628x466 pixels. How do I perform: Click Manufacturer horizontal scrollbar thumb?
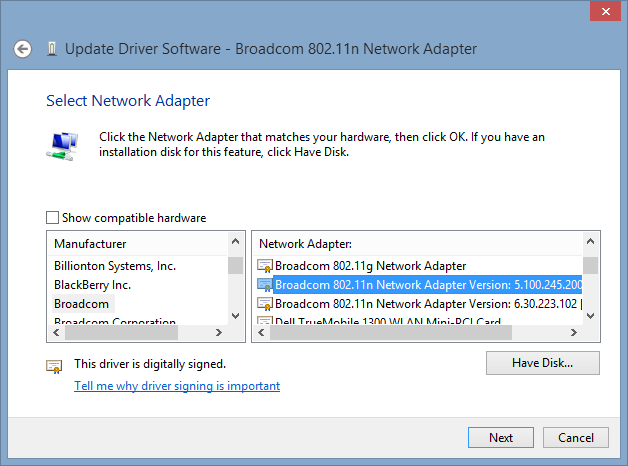[x=121, y=333]
